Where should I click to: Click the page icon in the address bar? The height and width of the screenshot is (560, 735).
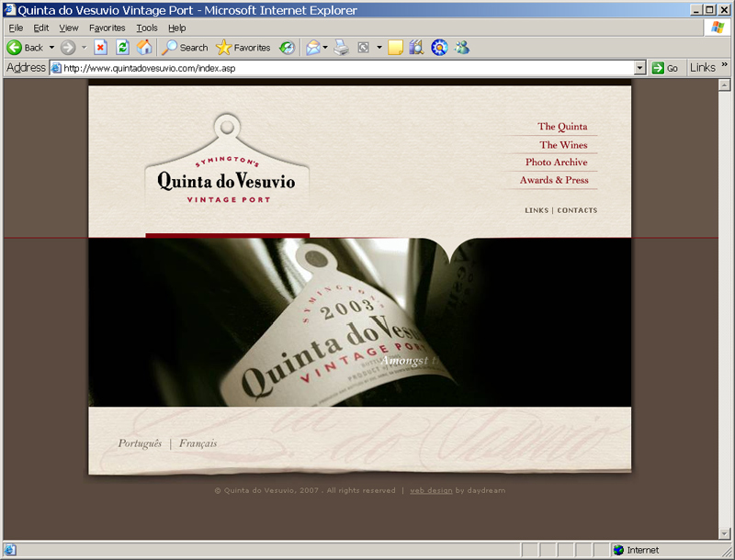tap(56, 68)
